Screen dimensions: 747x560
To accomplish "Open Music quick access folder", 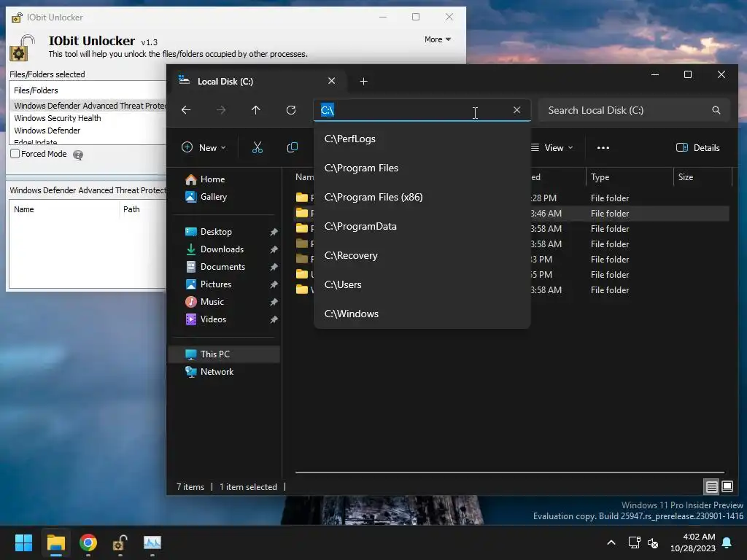I will click(x=205, y=302).
